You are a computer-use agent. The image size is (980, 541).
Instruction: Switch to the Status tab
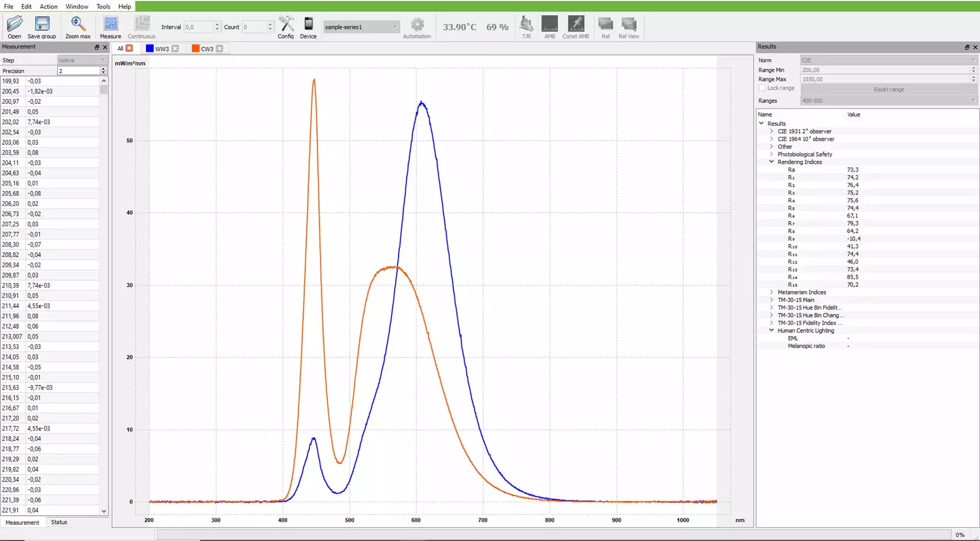tap(59, 522)
